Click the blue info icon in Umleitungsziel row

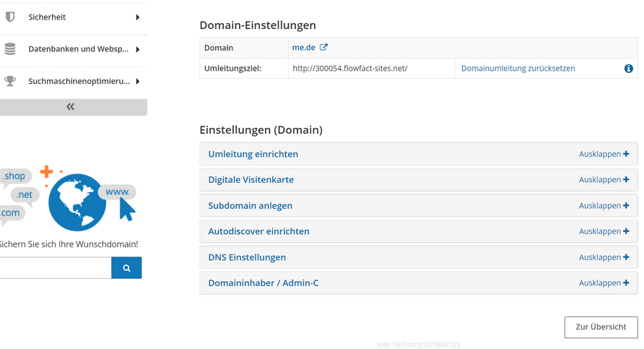coord(628,69)
